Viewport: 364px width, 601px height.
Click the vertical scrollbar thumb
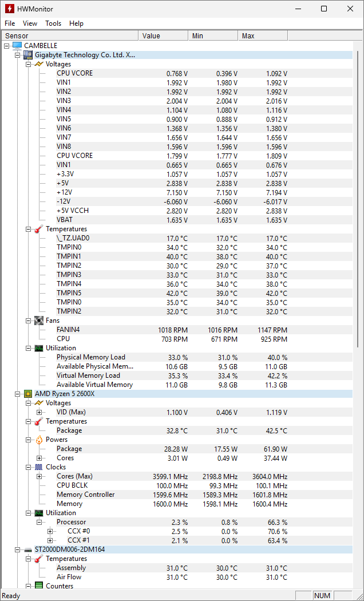coord(358,199)
